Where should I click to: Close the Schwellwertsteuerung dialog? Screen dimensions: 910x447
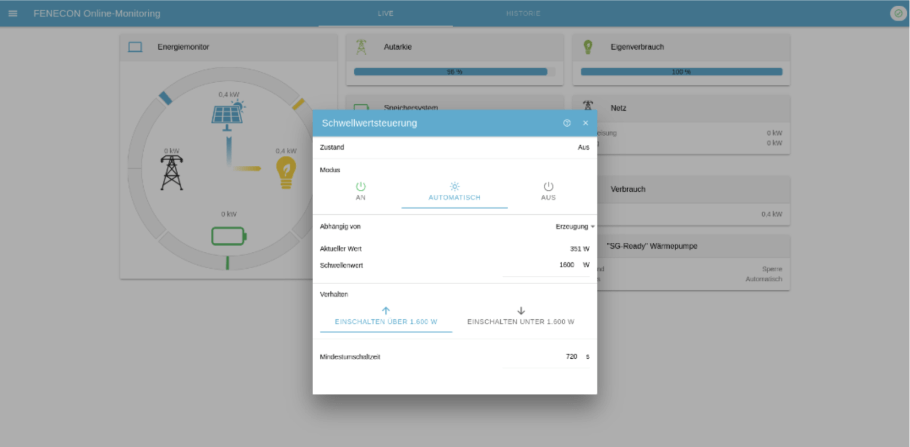coord(585,123)
